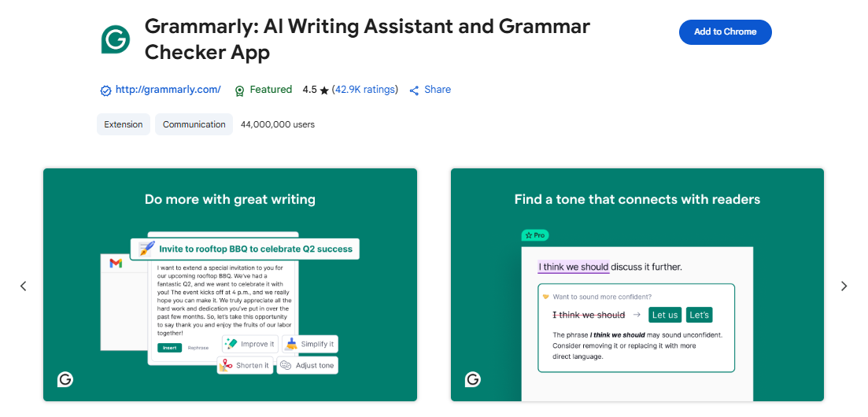Screen dimensions: 868x417
Task: Click the rocket pencil icon beside the invite headline
Action: [146, 249]
